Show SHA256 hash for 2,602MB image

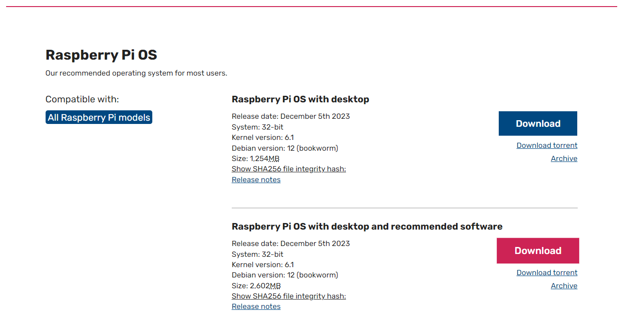click(289, 296)
